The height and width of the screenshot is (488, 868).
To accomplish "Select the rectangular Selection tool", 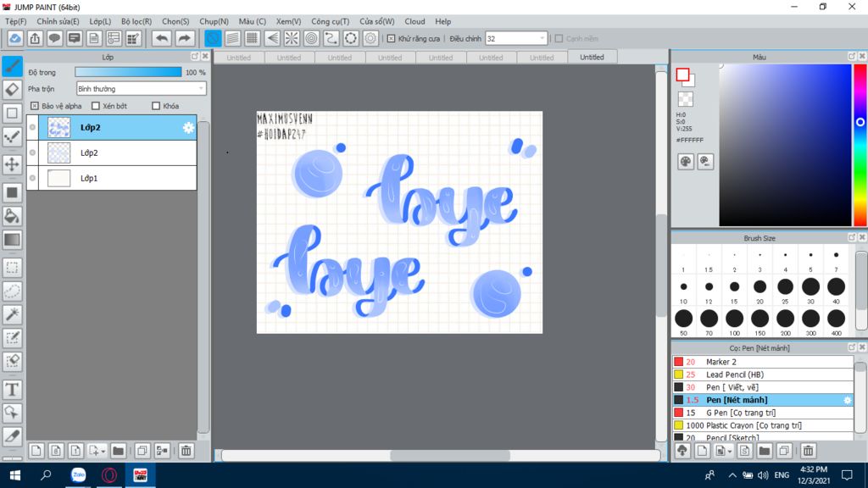I will 12,268.
